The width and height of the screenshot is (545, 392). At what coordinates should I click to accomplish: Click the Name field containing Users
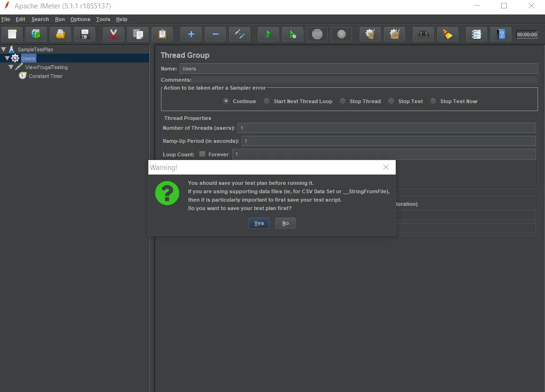tap(359, 69)
